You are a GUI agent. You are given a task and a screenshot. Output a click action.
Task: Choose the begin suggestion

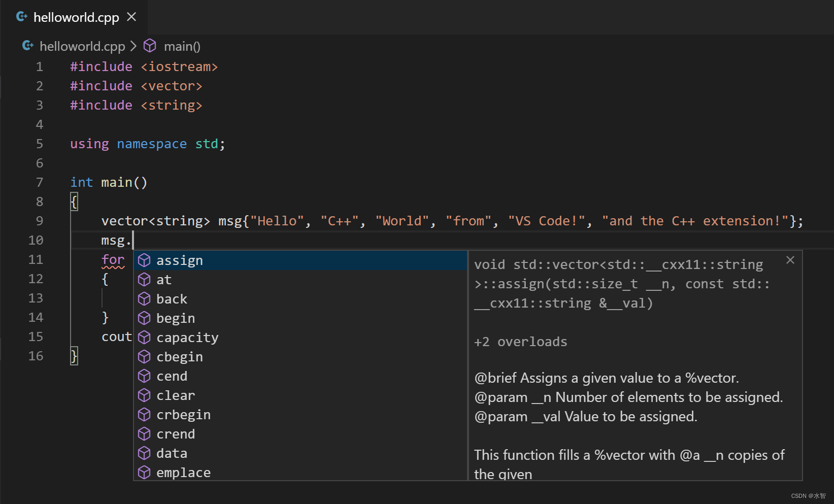300,318
